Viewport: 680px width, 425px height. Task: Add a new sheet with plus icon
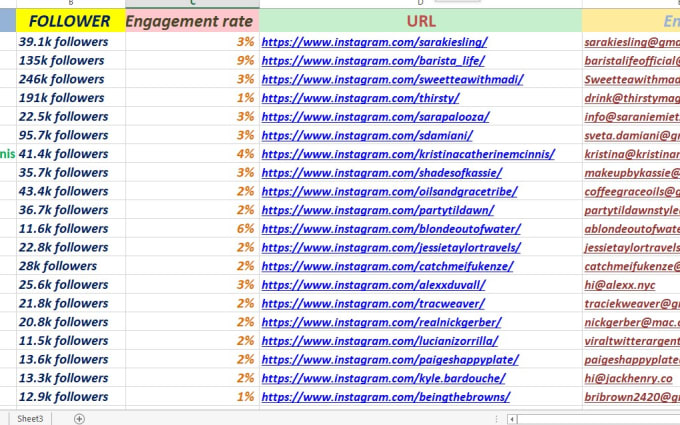coord(79,418)
